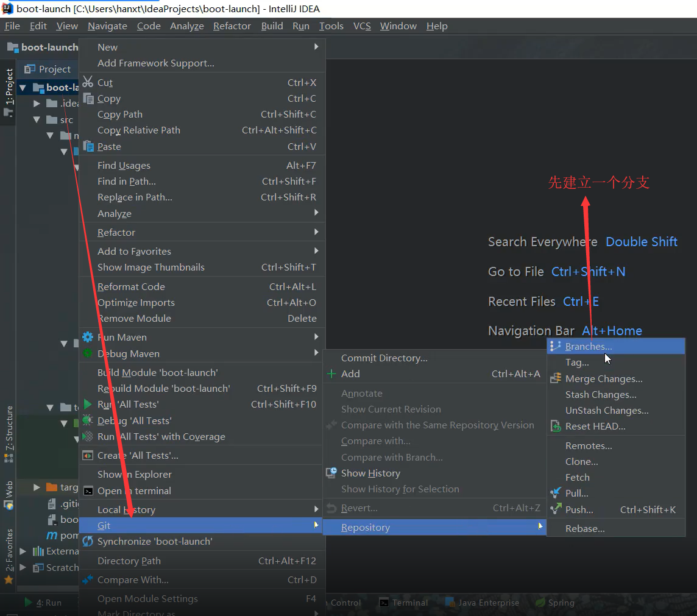Select Repository submenu entry
Image resolution: width=697 pixels, height=616 pixels.
(x=434, y=527)
